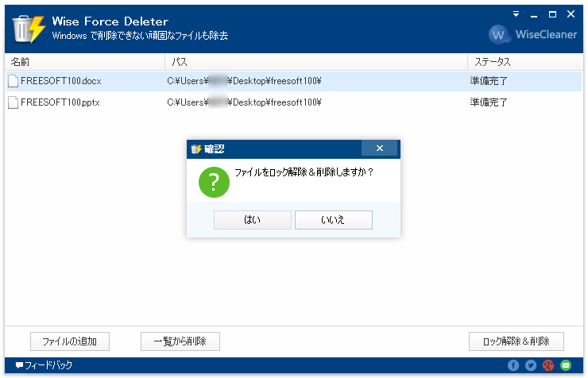
Task: Select the FREESOFT100.pptx row name
Action: [x=60, y=102]
